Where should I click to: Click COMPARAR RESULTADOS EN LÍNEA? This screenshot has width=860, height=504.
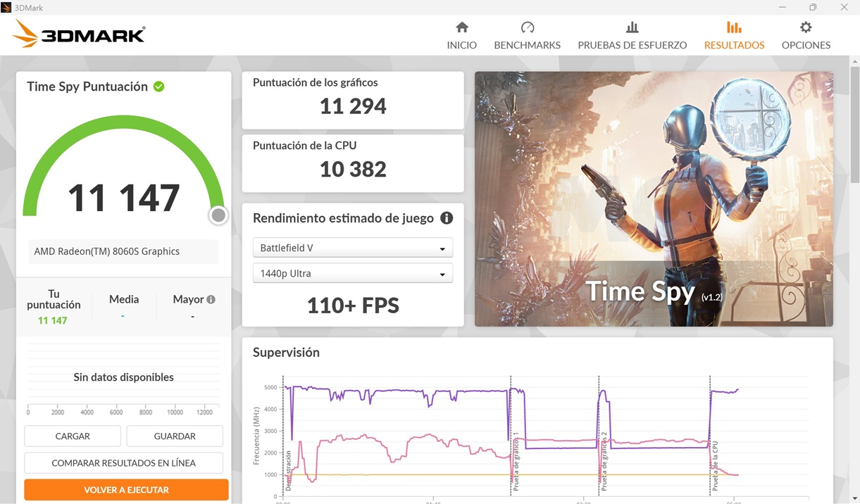coord(123,462)
